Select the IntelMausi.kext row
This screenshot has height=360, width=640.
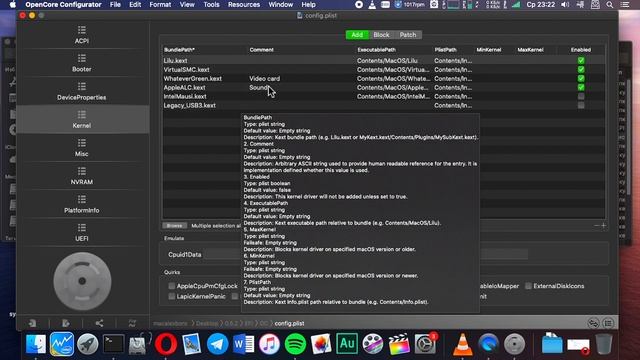[x=384, y=96]
